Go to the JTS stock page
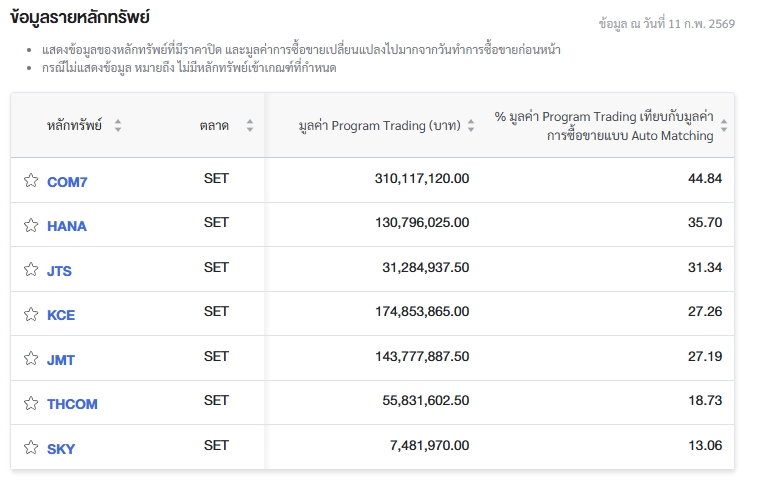The height and width of the screenshot is (489, 758). pyautogui.click(x=59, y=270)
